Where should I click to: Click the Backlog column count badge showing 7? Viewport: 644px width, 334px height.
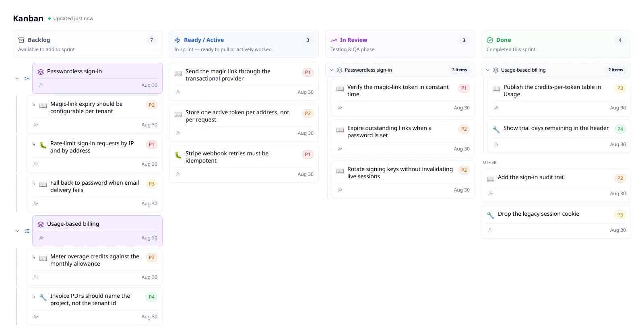point(151,40)
